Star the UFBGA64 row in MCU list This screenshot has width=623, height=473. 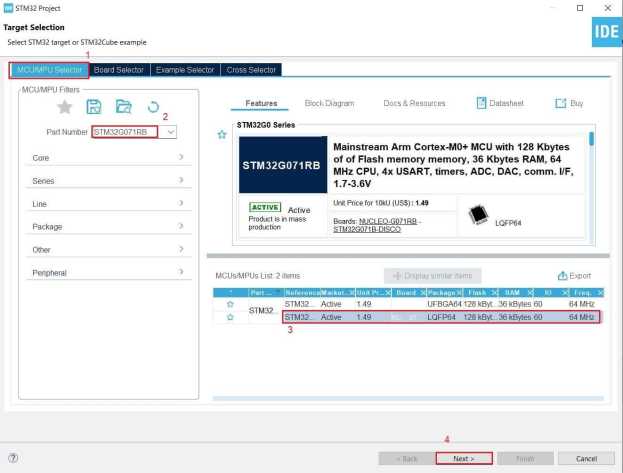coord(230,304)
